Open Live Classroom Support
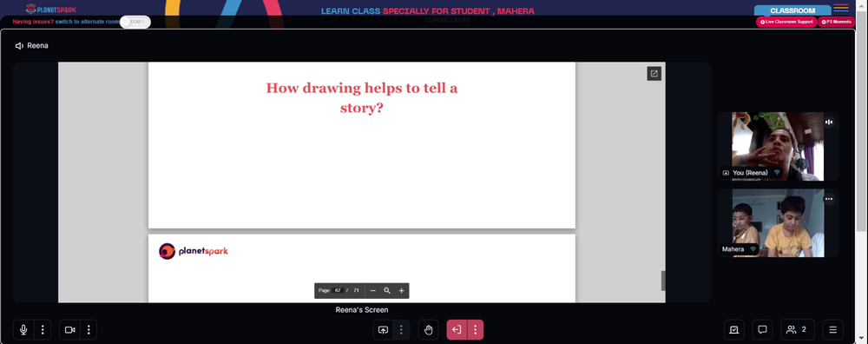868x344 pixels. (x=786, y=22)
